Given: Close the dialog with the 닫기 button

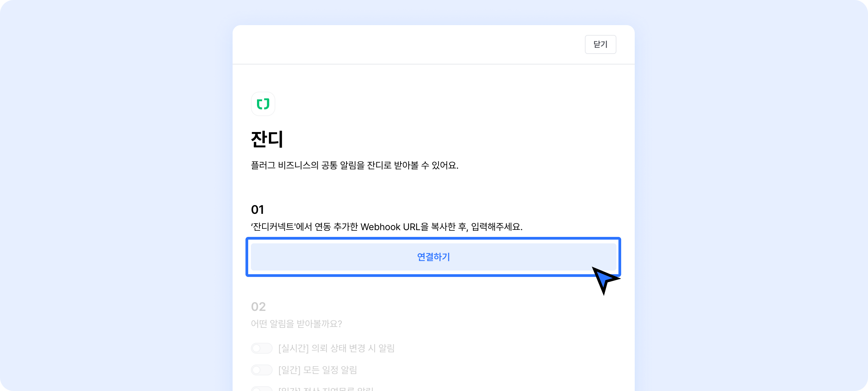Looking at the screenshot, I should point(600,44).
